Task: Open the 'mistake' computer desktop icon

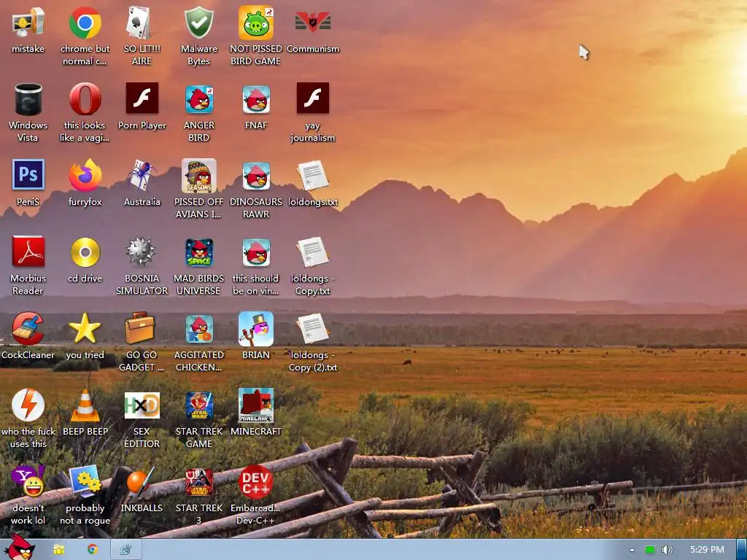Action: [28, 23]
